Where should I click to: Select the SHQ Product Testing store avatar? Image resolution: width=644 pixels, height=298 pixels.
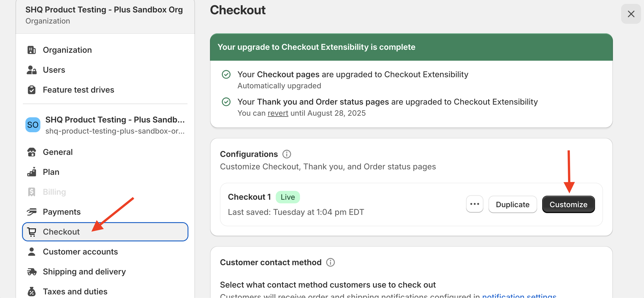coord(33,125)
